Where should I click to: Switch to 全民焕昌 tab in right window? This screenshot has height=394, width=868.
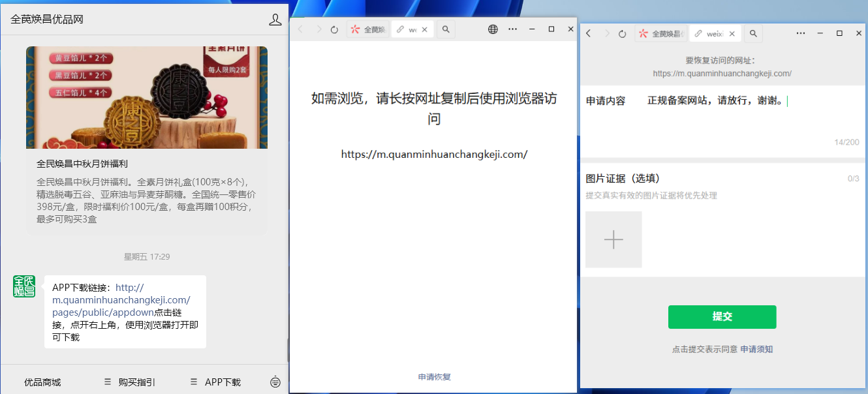tap(662, 34)
